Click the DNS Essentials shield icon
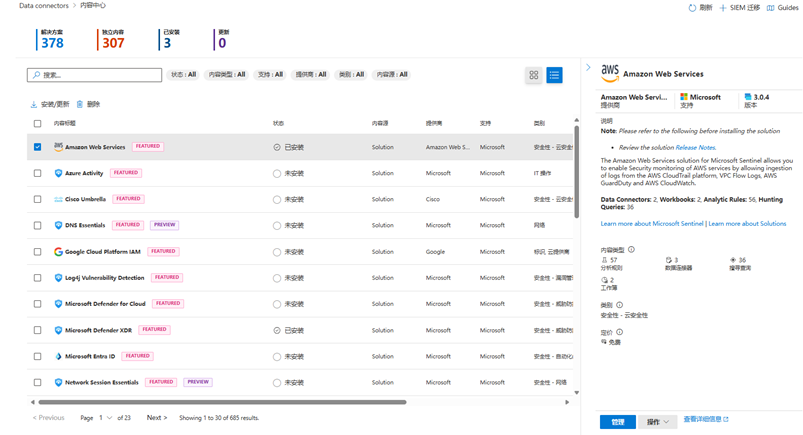The width and height of the screenshot is (803, 435). [58, 225]
